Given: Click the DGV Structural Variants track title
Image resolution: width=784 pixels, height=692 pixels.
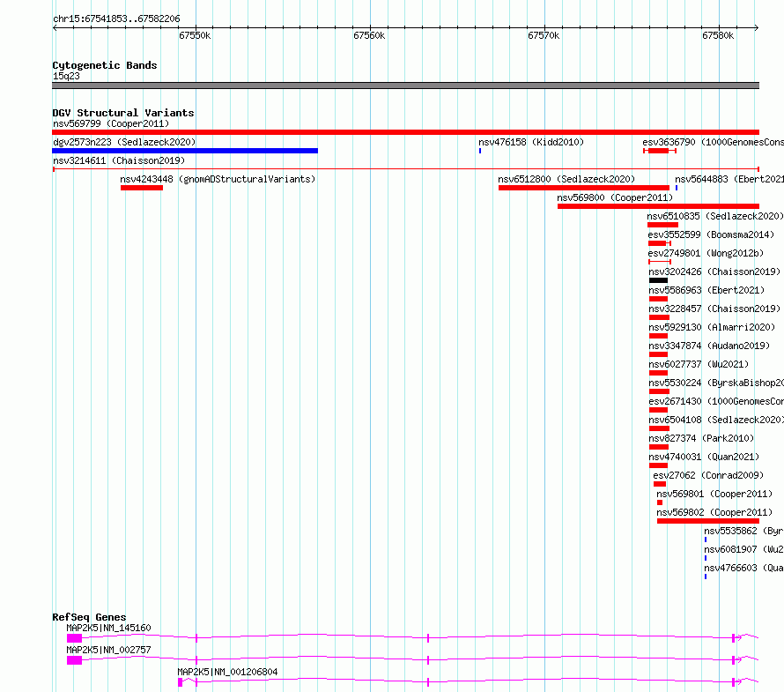Looking at the screenshot, I should pos(123,113).
